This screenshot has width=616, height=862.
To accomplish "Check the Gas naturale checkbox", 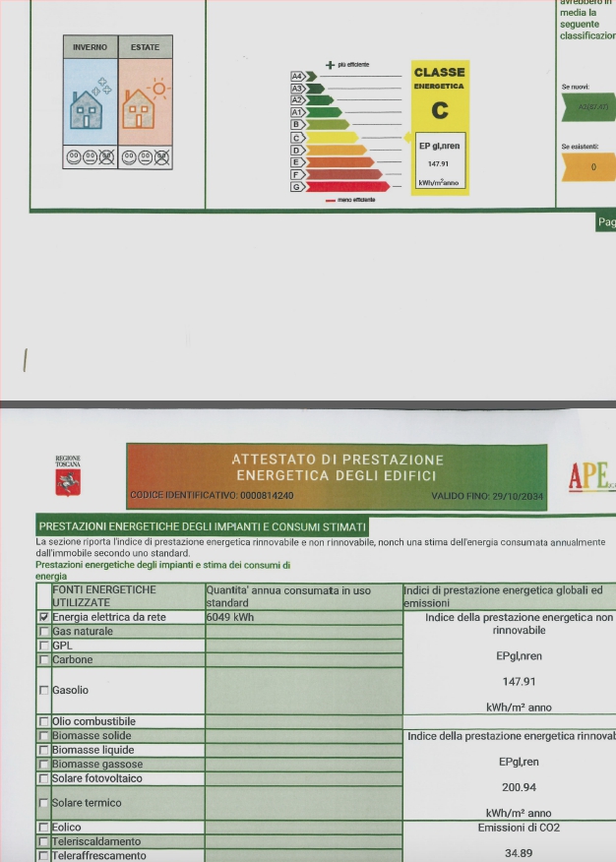I will (44, 632).
